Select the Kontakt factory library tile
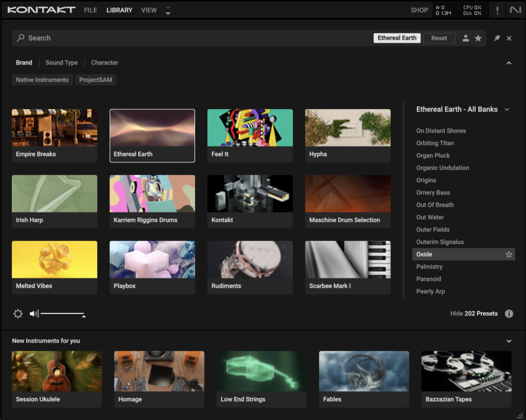 [250, 201]
